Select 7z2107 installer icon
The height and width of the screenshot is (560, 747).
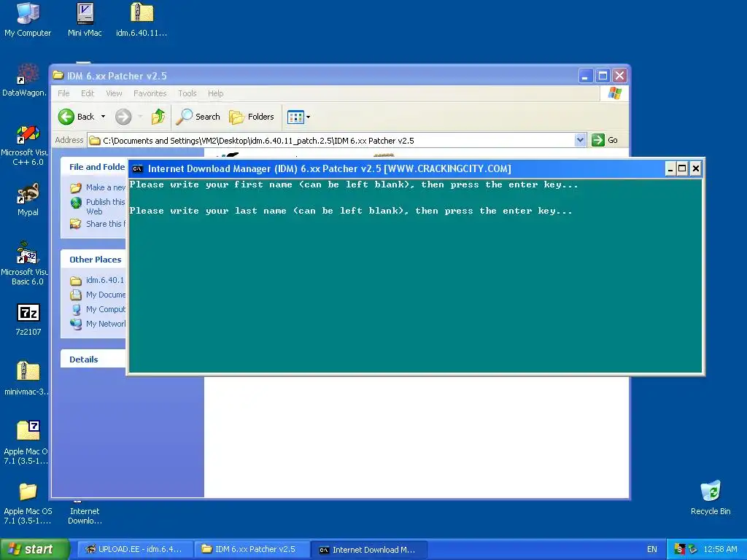(28, 319)
